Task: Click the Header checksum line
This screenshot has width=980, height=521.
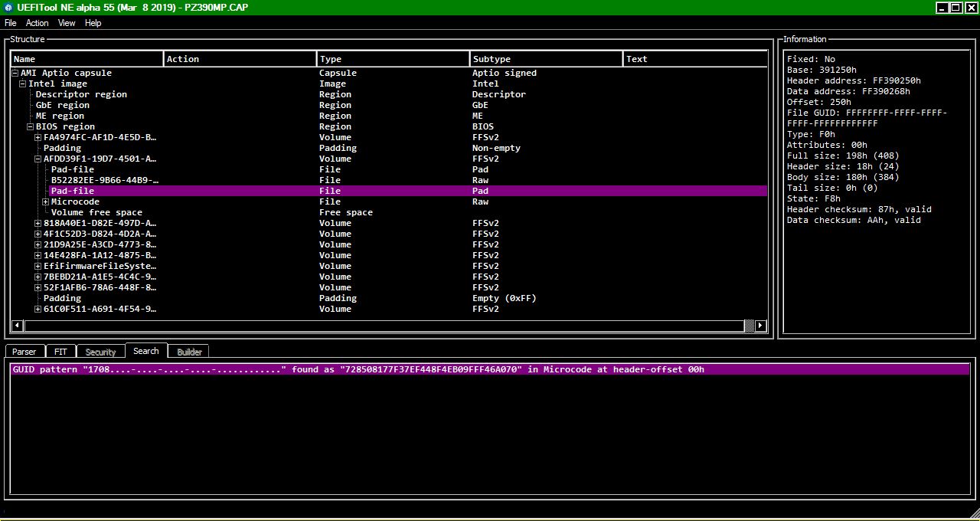Action: (859, 209)
